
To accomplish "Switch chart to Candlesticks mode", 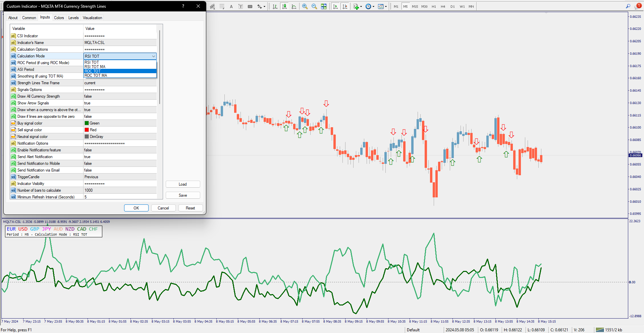I will (284, 6).
